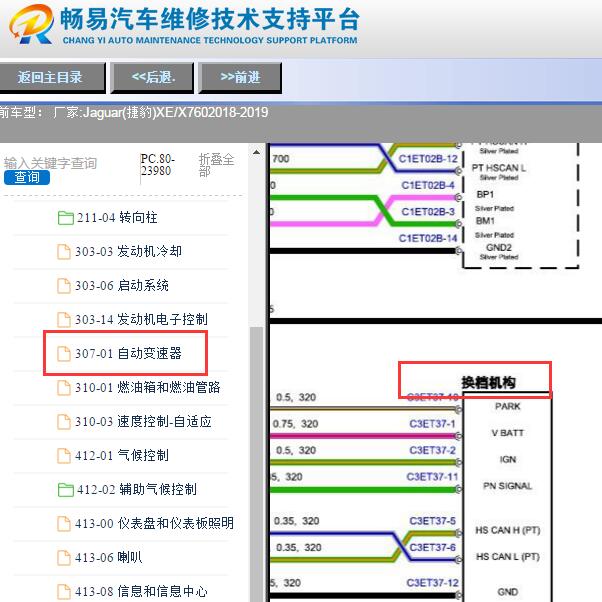Go forward with the >>前进 button
This screenshot has height=602, width=602.
click(x=240, y=78)
